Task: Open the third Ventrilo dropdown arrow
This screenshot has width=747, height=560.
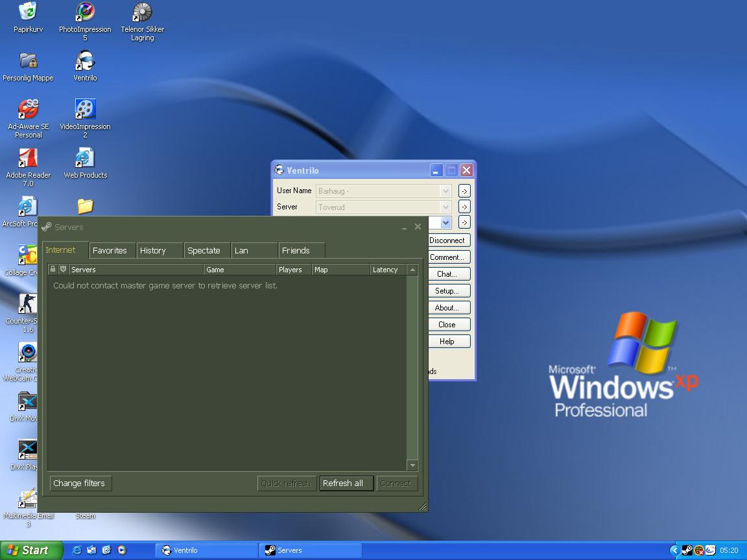Action: point(445,223)
